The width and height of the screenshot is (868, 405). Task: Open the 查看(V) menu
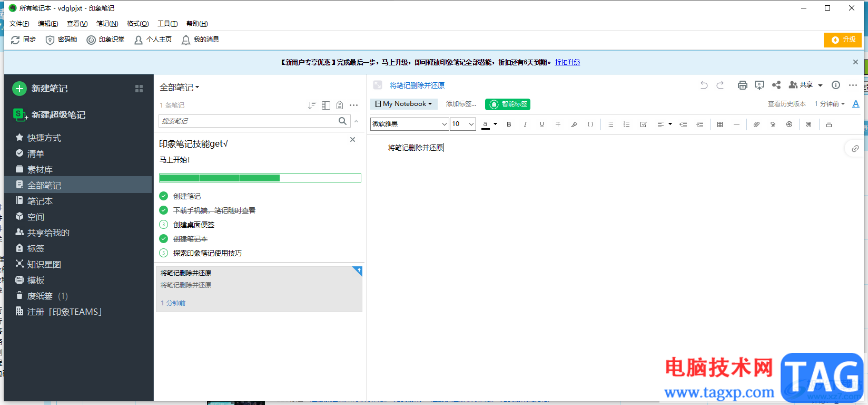point(77,24)
